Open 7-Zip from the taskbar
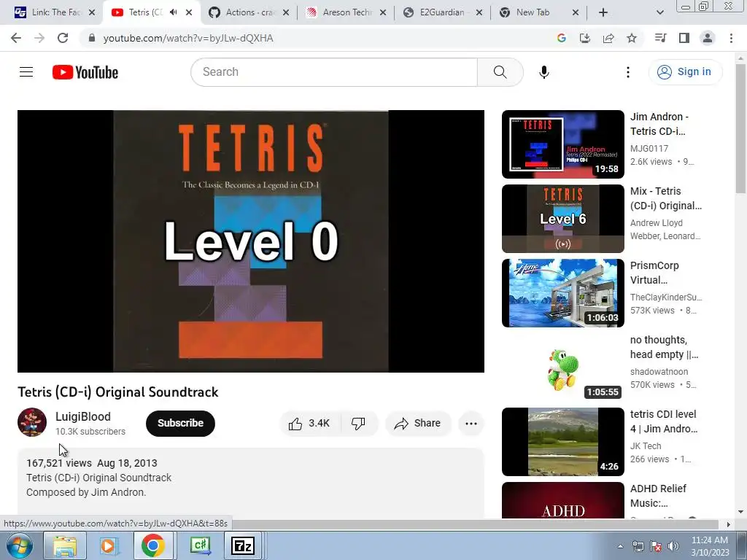This screenshot has width=747, height=560. point(242,545)
